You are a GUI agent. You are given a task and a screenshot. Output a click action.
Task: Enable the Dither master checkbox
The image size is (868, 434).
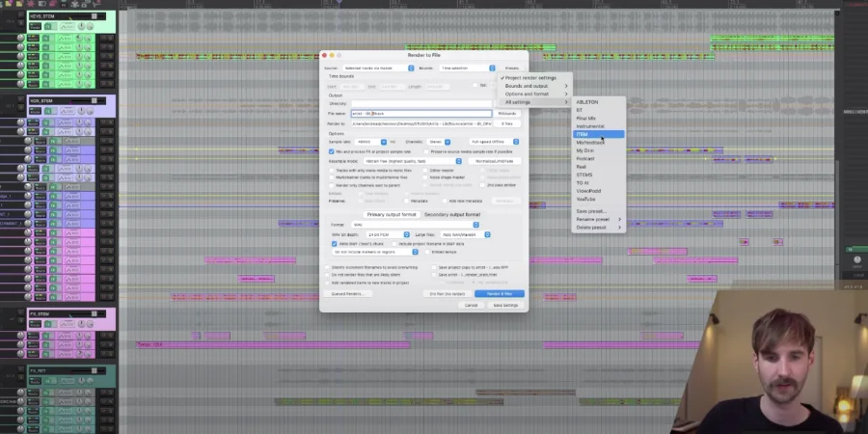pos(425,171)
